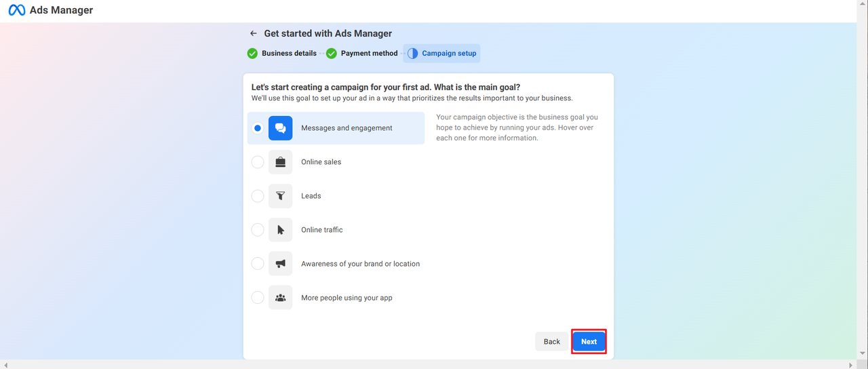This screenshot has height=369, width=868.
Task: Click the Meta logo icon
Action: point(16,11)
